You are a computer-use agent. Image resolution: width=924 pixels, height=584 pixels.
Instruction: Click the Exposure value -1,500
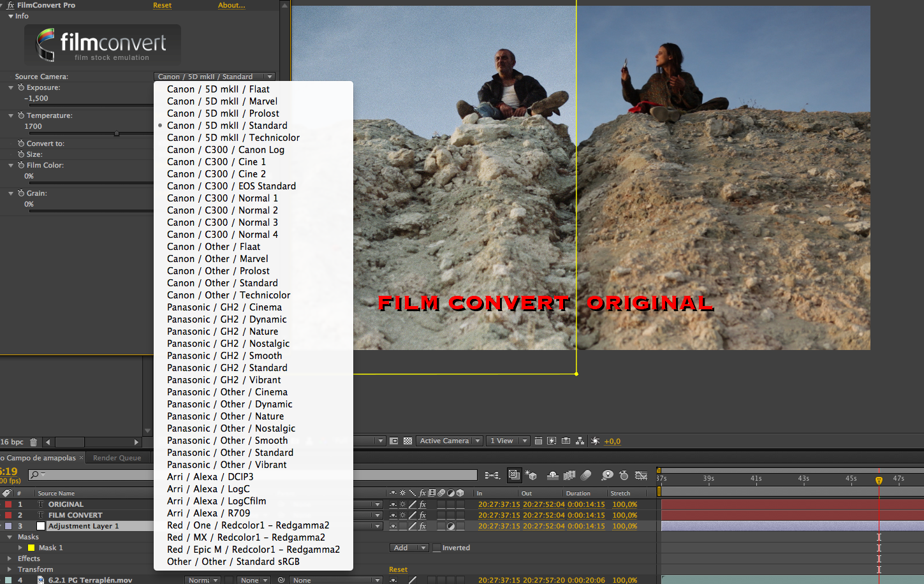coord(36,98)
